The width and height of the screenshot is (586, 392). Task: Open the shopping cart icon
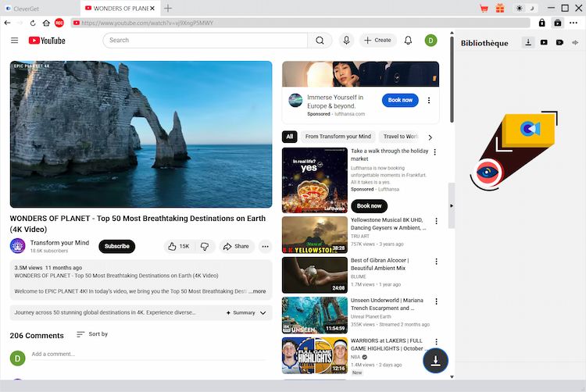click(x=484, y=8)
